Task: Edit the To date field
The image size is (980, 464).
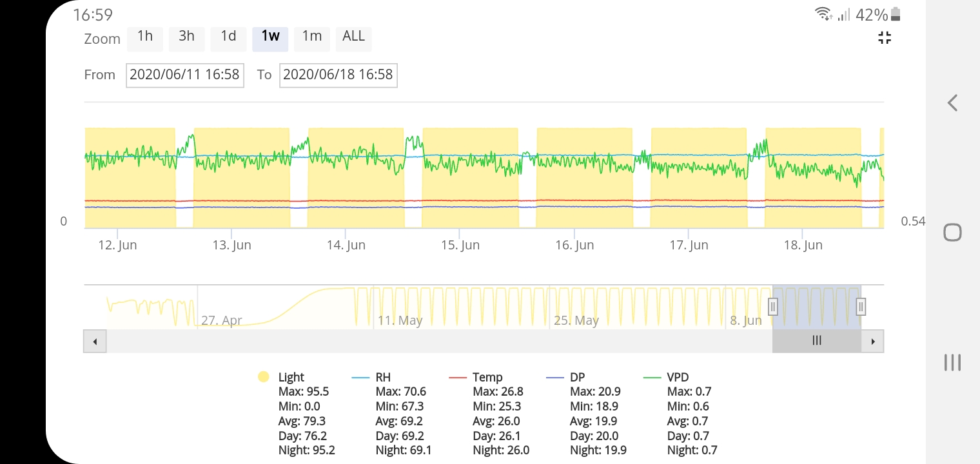Action: (x=338, y=75)
